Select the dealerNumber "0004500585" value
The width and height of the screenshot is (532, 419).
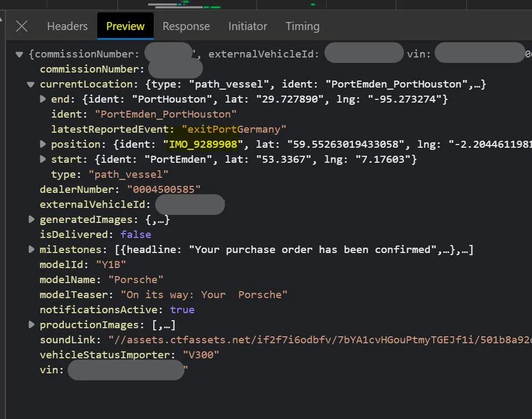[x=163, y=189]
